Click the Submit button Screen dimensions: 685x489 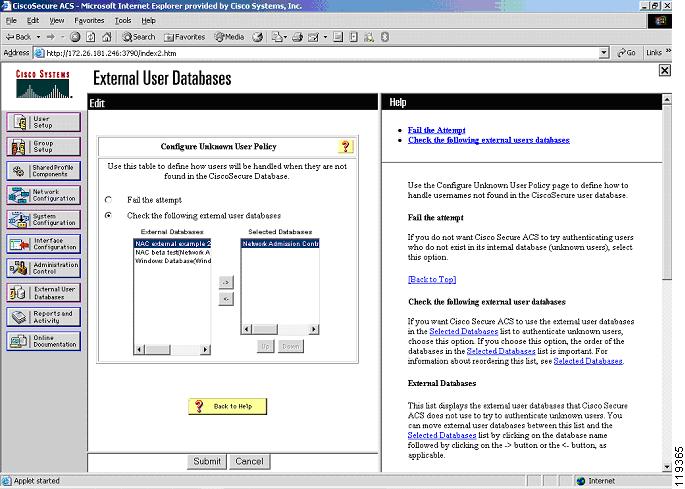click(207, 461)
